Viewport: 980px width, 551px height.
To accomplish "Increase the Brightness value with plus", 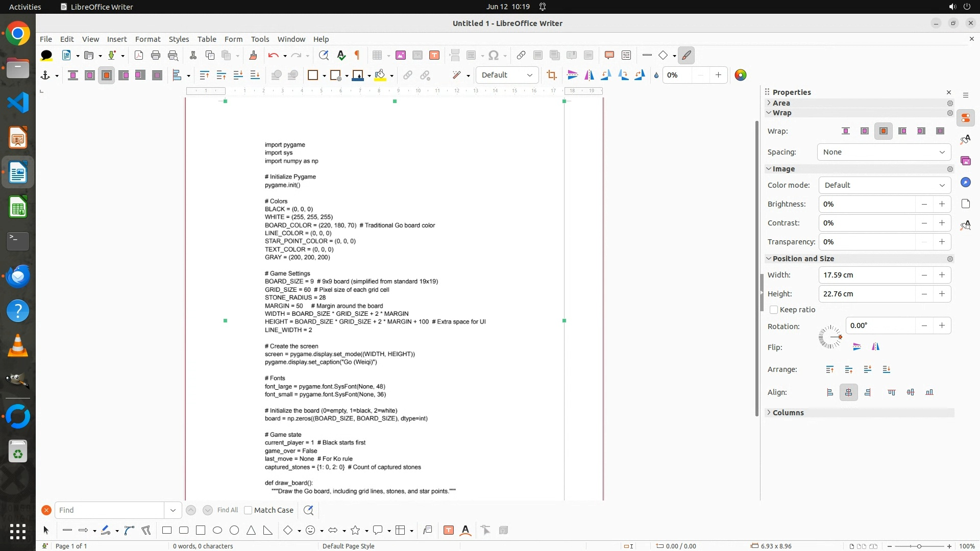I will click(x=942, y=204).
